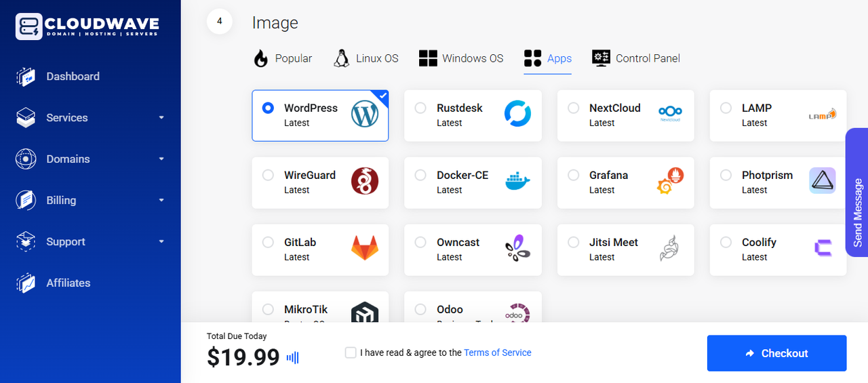The width and height of the screenshot is (868, 383).
Task: Click the Support sidebar icon
Action: pos(26,242)
